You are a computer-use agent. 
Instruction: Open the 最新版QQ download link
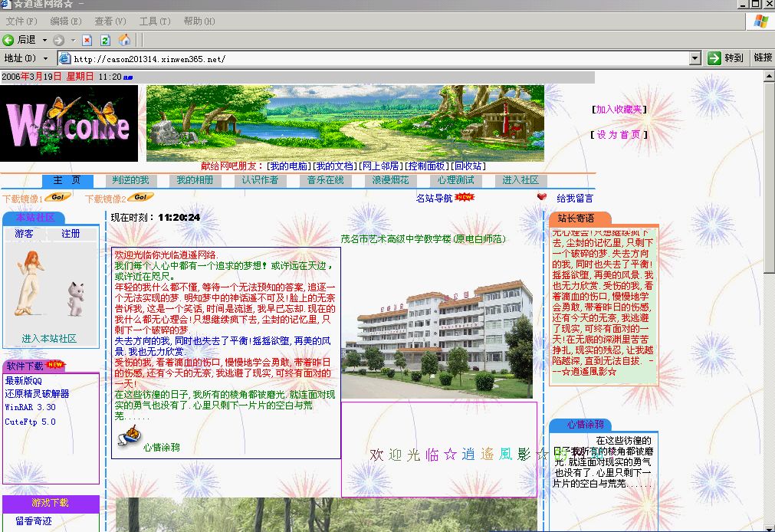24,381
